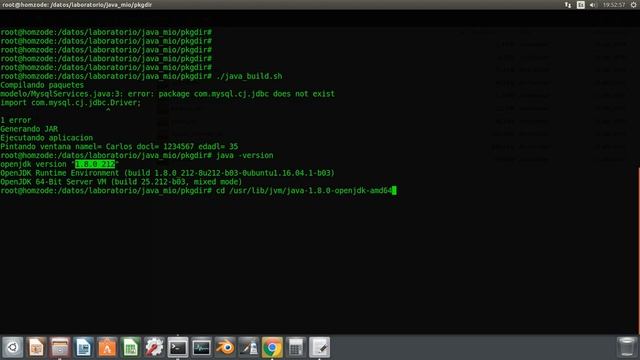
Task: Open the sound volume indicator
Action: pyautogui.click(x=593, y=5)
